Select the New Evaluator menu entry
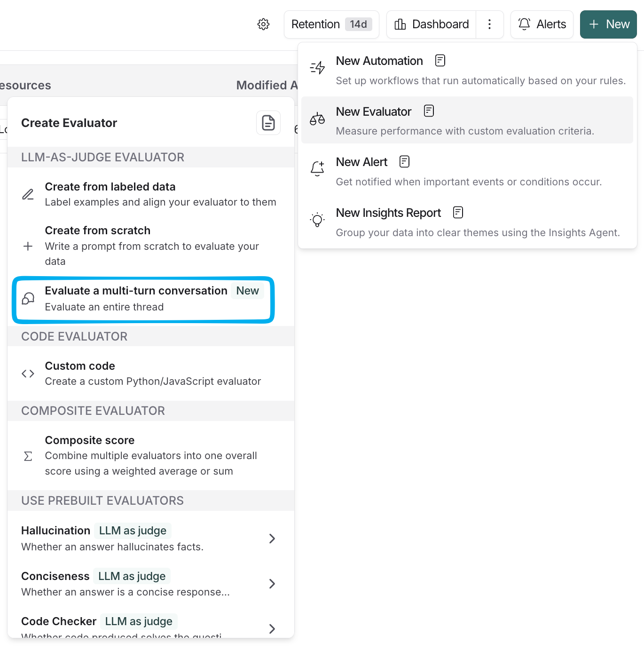644x651 pixels. click(x=467, y=120)
